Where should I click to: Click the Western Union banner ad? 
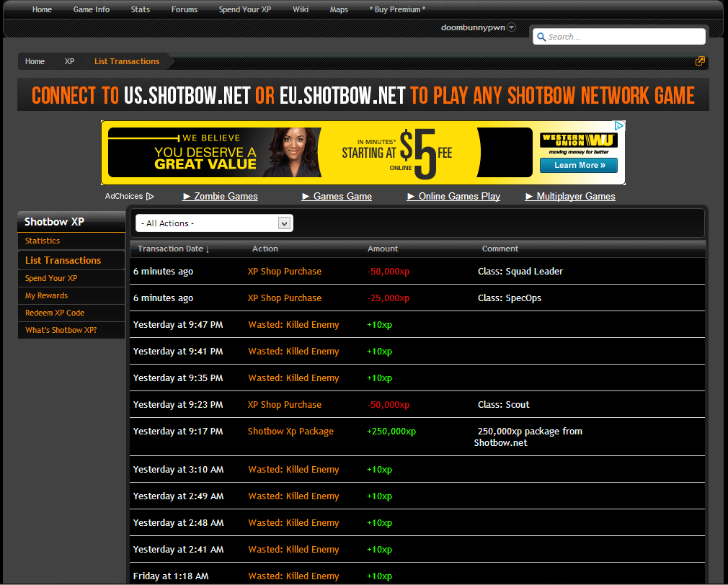(363, 153)
